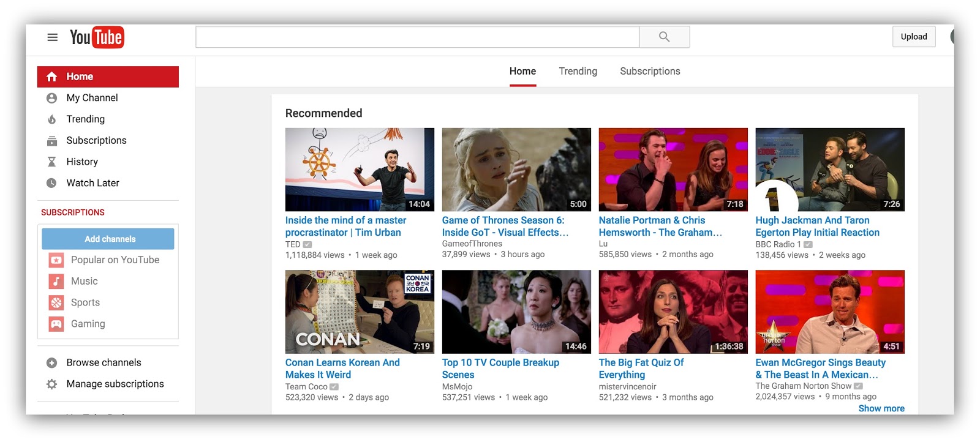Click title 'Game of Thrones Season 6: Inside GoT'
This screenshot has height=442, width=980.
click(505, 227)
